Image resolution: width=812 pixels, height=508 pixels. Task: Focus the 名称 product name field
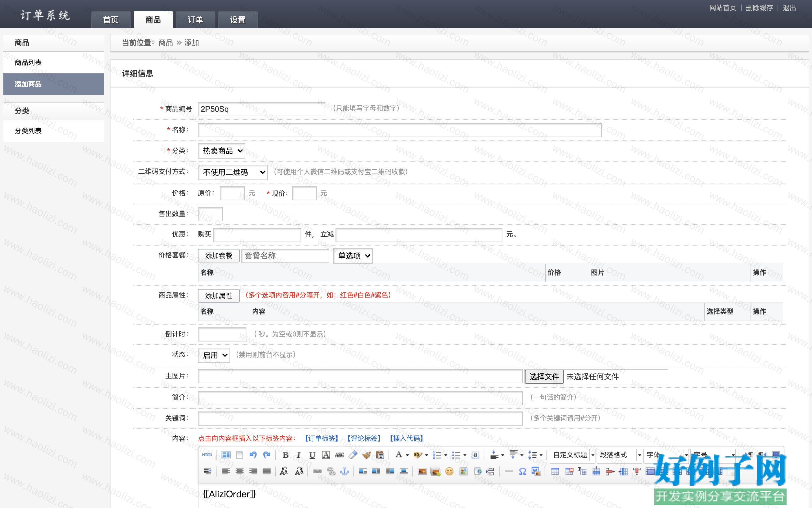[400, 130]
